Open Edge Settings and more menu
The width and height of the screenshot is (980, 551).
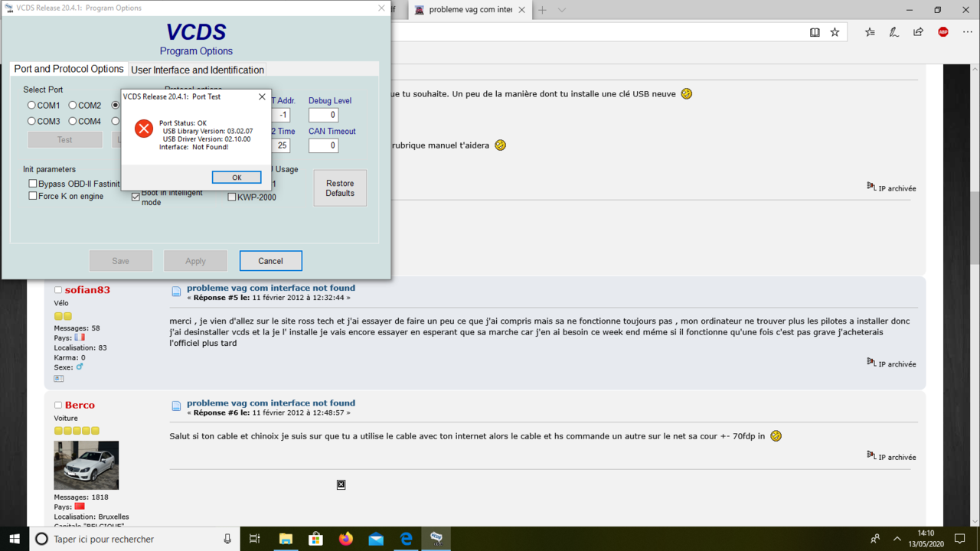click(967, 32)
